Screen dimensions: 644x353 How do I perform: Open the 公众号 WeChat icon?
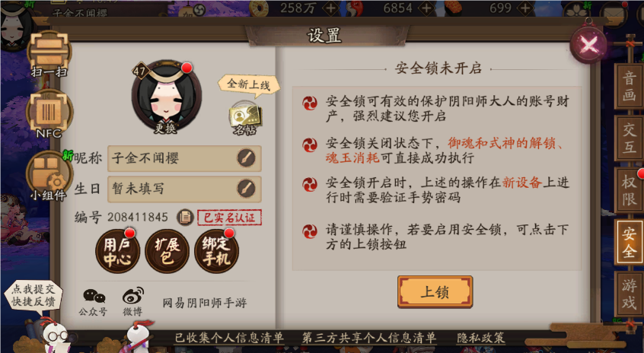(x=94, y=302)
